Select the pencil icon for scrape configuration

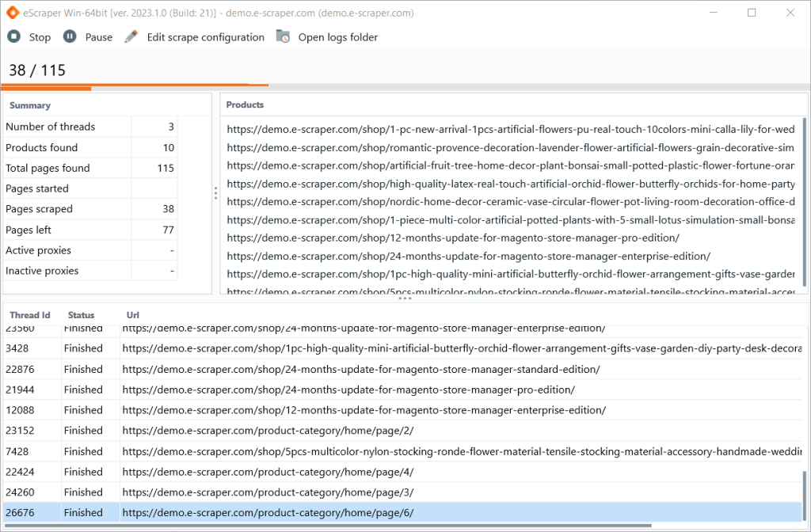[131, 36]
